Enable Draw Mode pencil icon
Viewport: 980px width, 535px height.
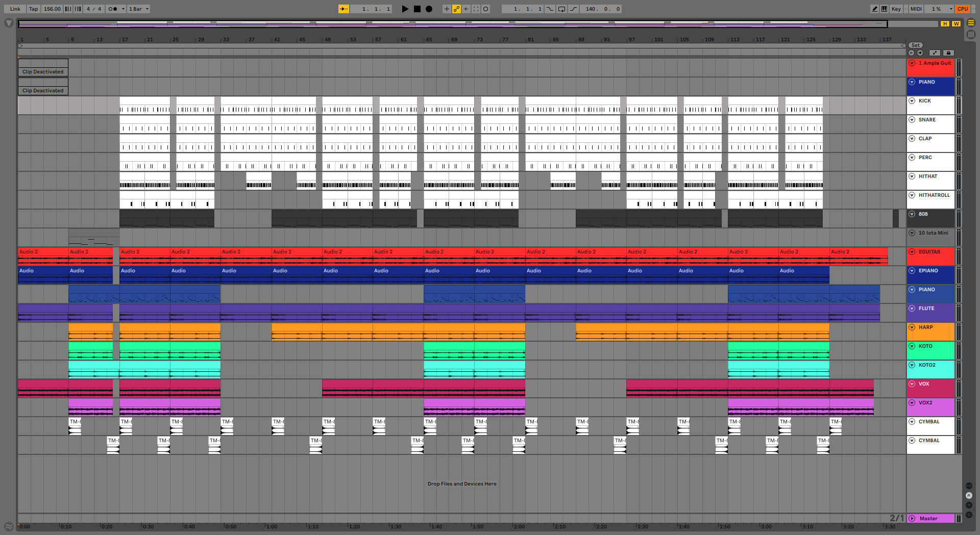point(875,9)
